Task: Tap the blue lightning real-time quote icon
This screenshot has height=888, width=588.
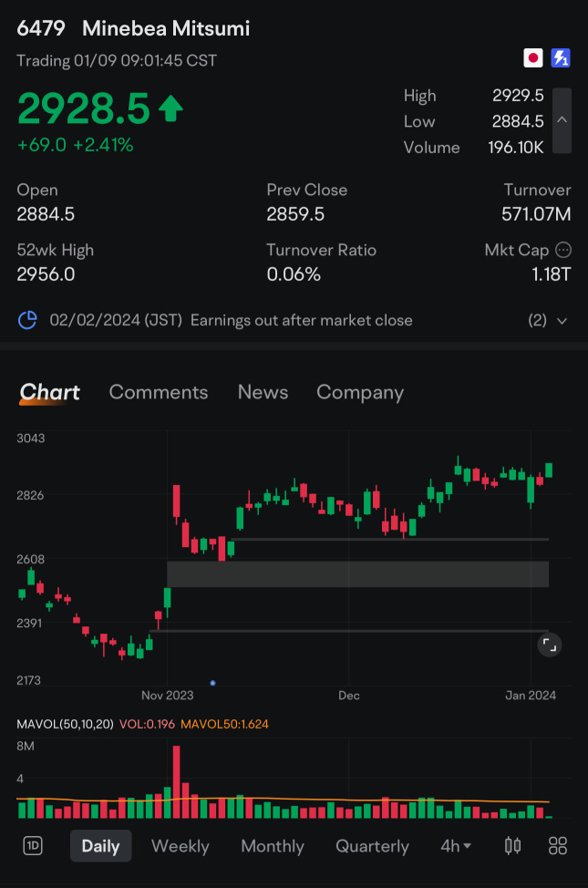Action: pyautogui.click(x=560, y=58)
